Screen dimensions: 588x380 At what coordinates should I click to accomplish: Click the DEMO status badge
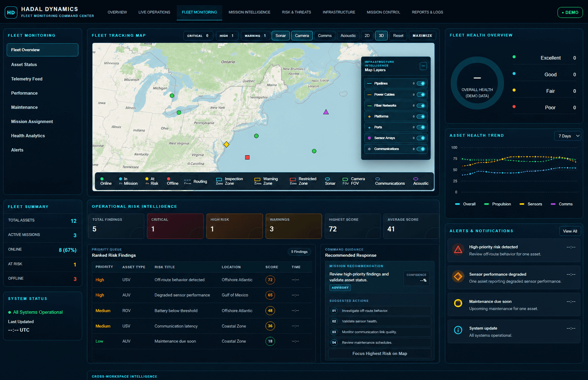(x=570, y=12)
